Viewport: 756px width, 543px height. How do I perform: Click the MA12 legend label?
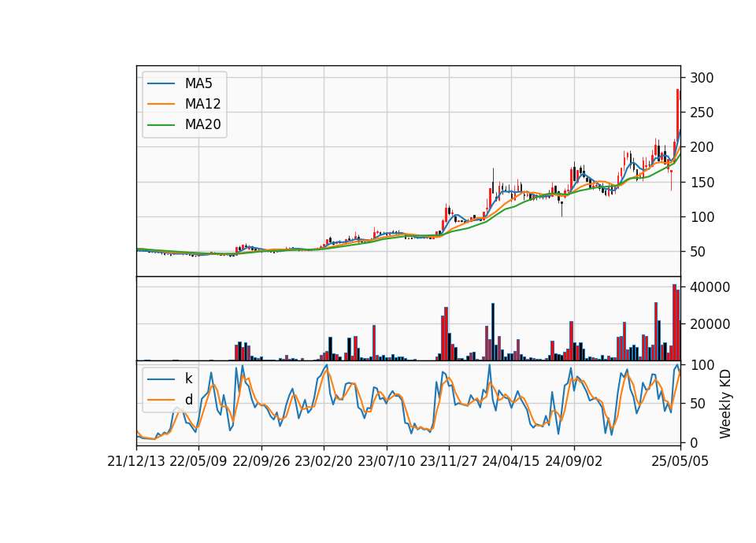pyautogui.click(x=202, y=104)
